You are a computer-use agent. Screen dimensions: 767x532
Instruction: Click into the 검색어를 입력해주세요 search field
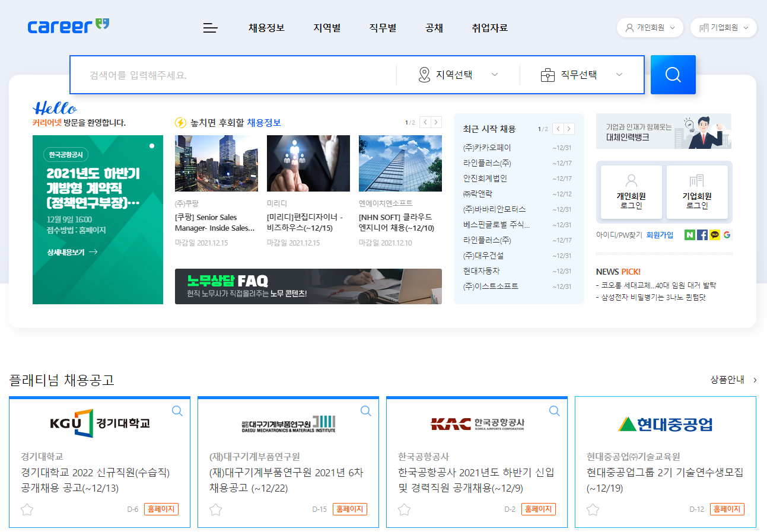[x=234, y=75]
